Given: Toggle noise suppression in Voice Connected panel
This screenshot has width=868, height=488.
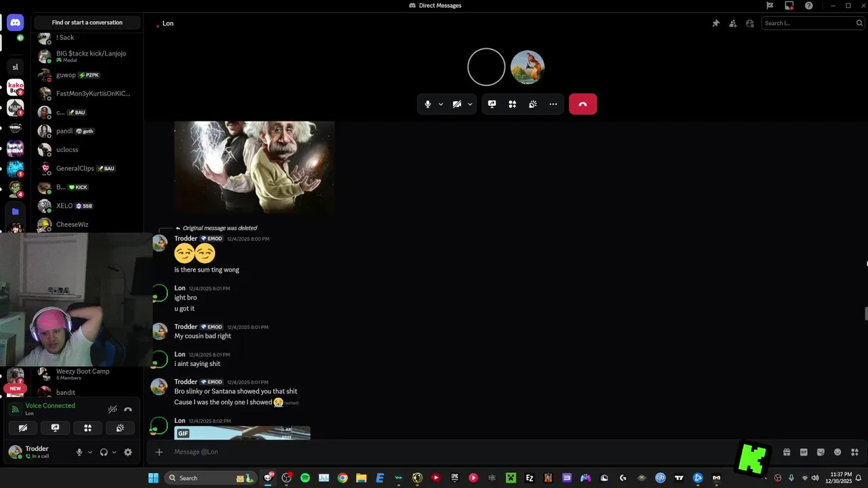Looking at the screenshot, I should [113, 409].
